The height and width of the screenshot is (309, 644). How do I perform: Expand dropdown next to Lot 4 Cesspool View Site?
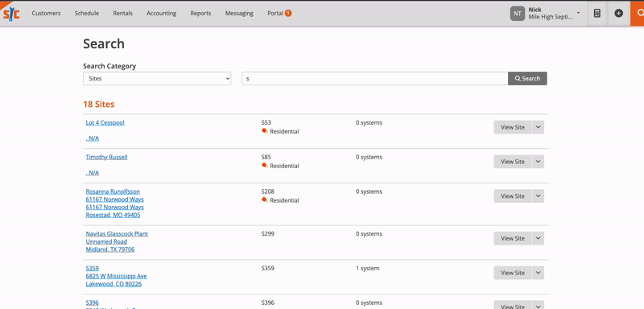coord(538,127)
